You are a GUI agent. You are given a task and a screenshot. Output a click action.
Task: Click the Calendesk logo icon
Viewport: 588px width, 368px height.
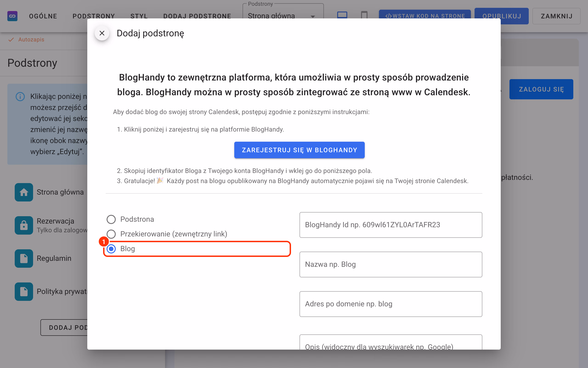(x=12, y=16)
